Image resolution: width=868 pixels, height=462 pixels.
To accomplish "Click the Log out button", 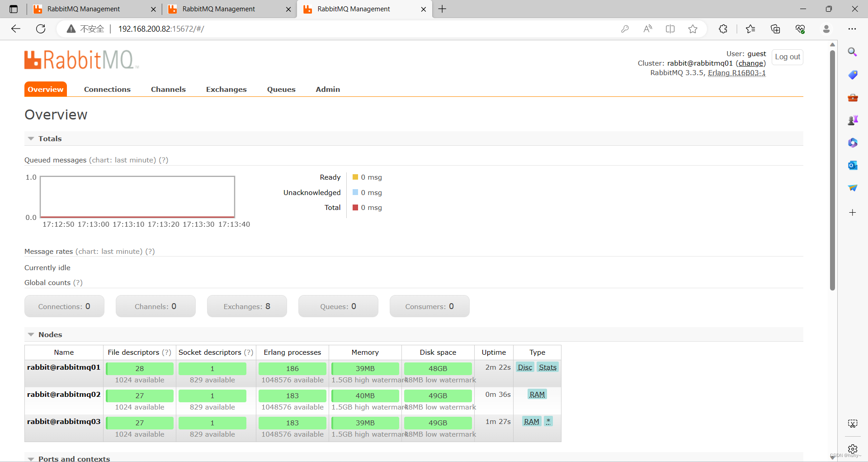I will click(788, 57).
